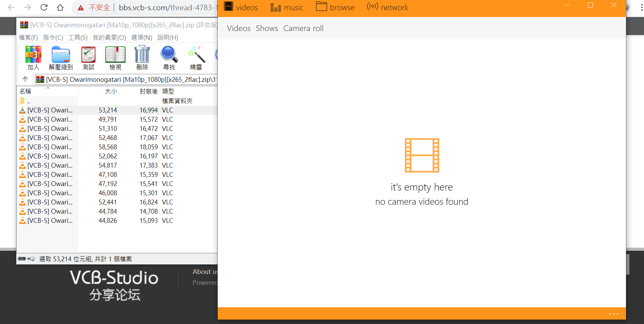Select the file sized 49,791
Screen dimensions: 644x324
117,119
